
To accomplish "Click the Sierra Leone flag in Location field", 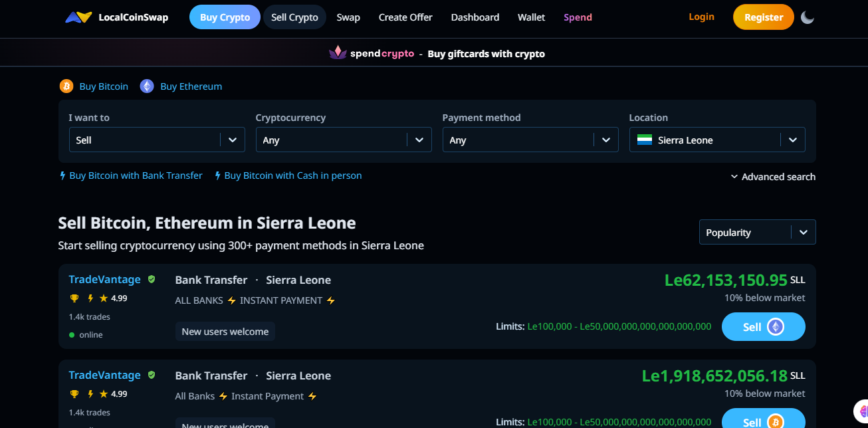I will click(x=644, y=140).
